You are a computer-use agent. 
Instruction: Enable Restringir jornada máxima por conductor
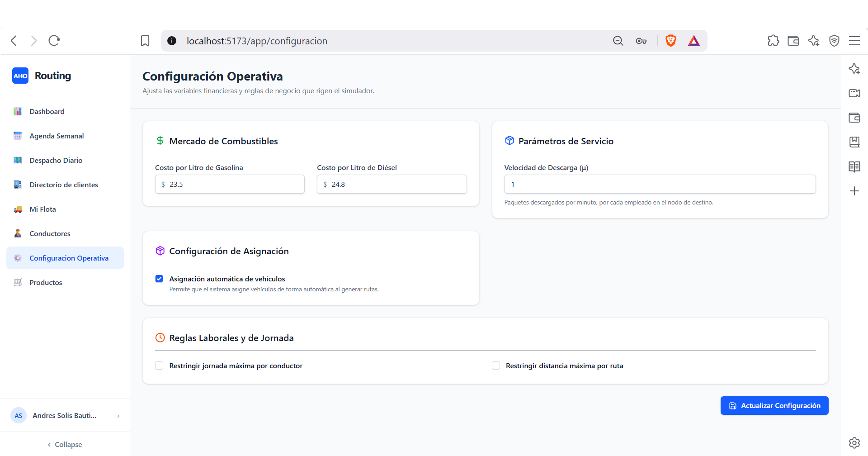[159, 366]
